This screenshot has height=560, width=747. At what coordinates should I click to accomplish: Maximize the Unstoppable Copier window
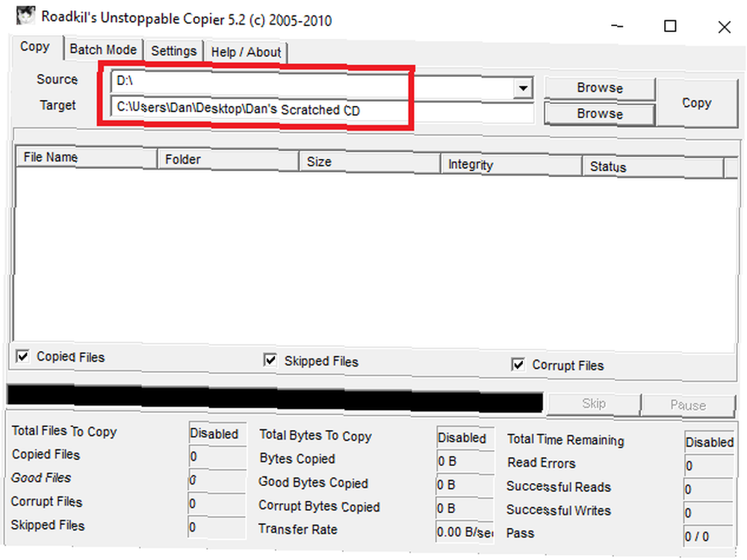(670, 26)
